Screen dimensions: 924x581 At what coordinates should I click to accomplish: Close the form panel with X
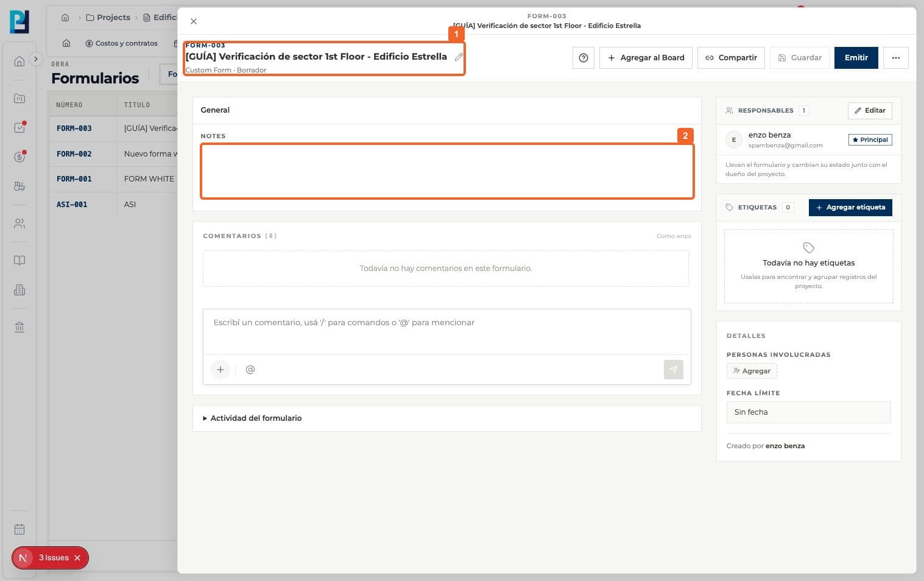(194, 21)
